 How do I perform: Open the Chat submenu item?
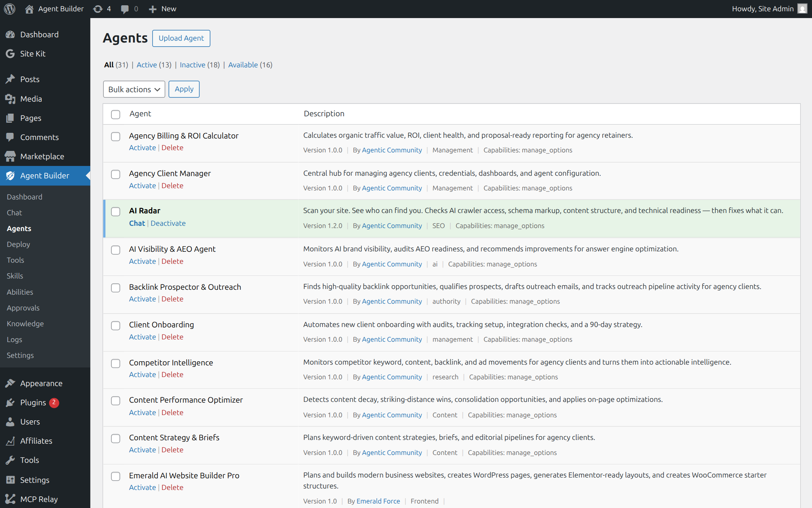point(14,213)
